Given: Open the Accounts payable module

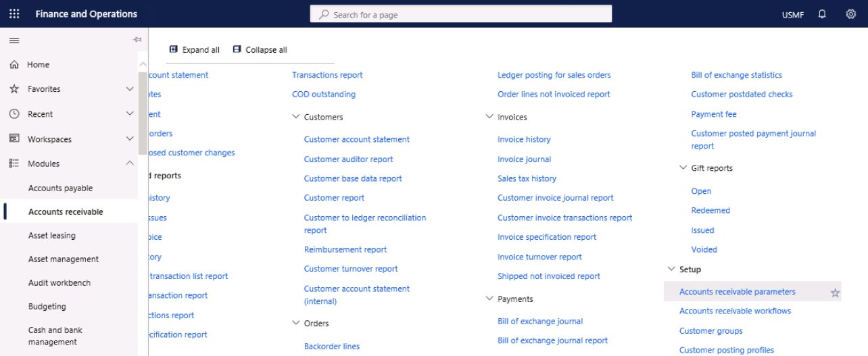Looking at the screenshot, I should 60,188.
